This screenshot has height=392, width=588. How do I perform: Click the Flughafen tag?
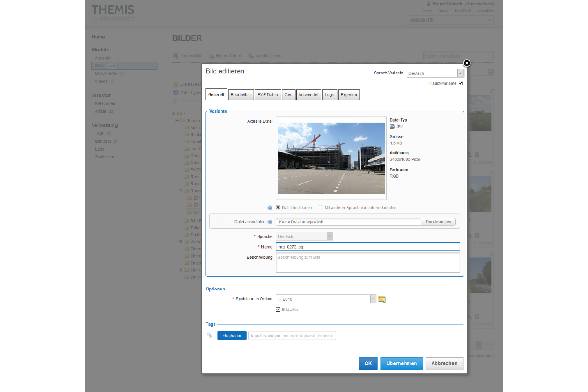[232, 336]
